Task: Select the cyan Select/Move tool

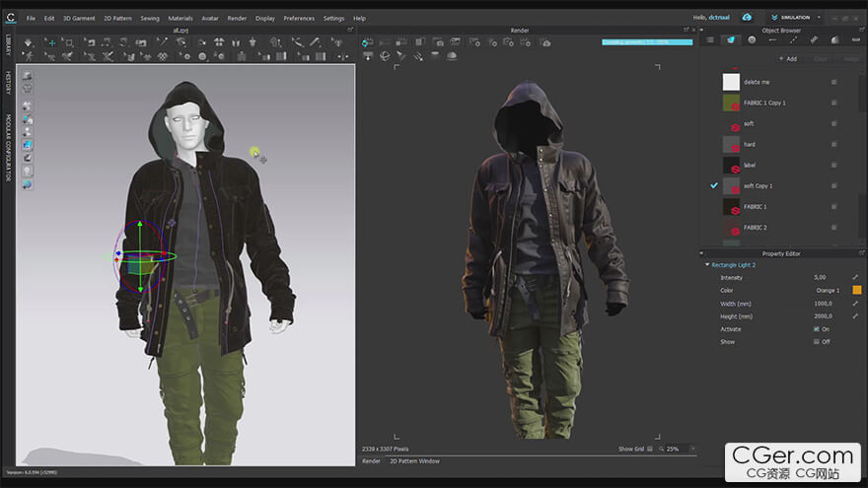Action: pyautogui.click(x=49, y=42)
